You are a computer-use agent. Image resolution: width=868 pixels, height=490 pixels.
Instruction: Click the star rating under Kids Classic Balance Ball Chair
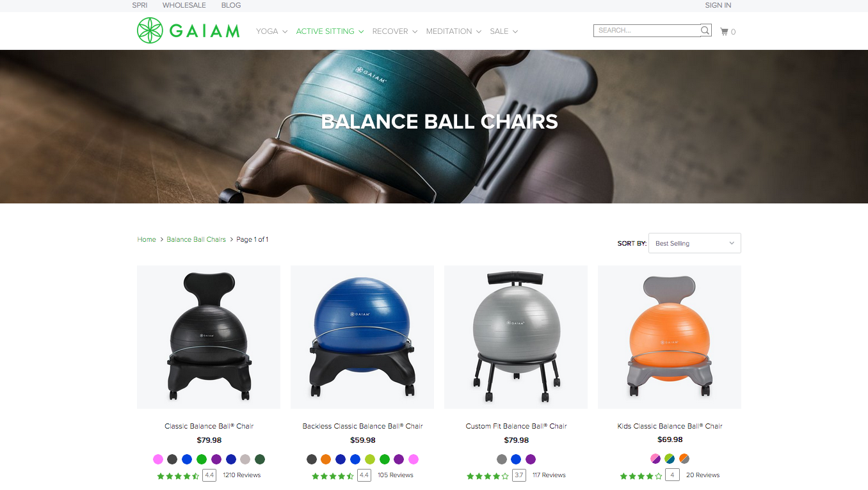pos(641,476)
